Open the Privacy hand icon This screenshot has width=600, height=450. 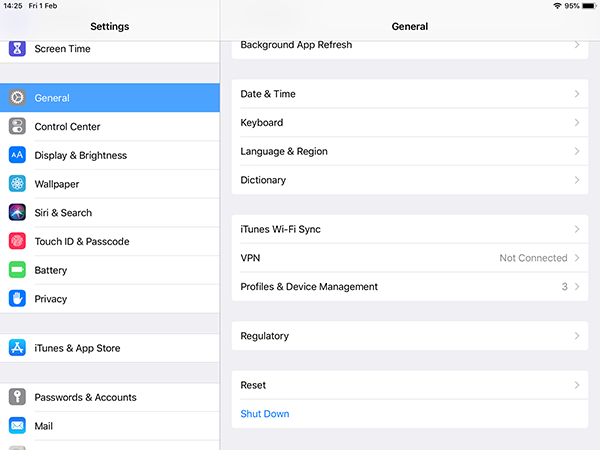click(17, 298)
